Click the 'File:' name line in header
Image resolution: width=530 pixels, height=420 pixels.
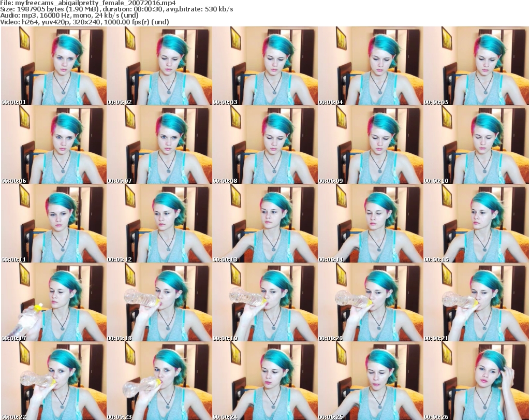tap(88, 3)
